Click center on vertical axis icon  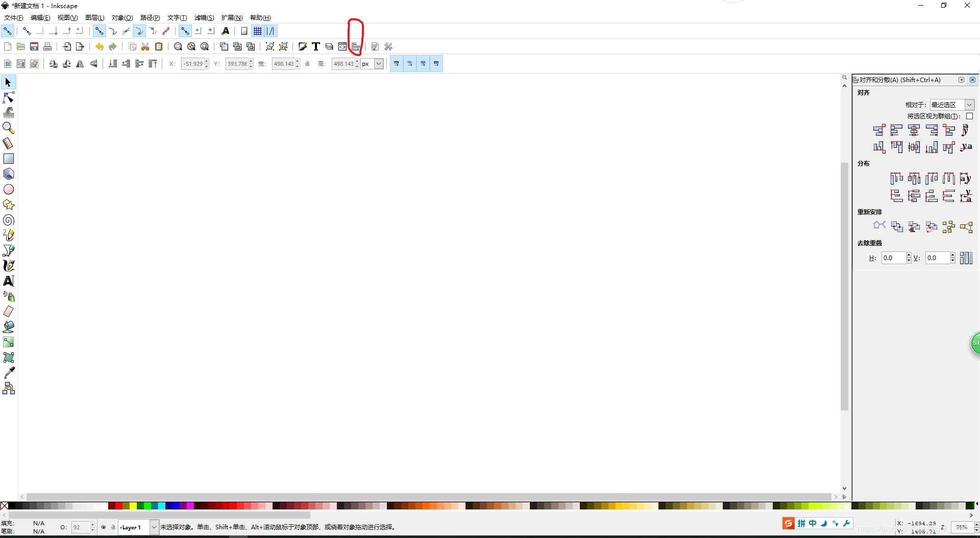pyautogui.click(x=914, y=130)
